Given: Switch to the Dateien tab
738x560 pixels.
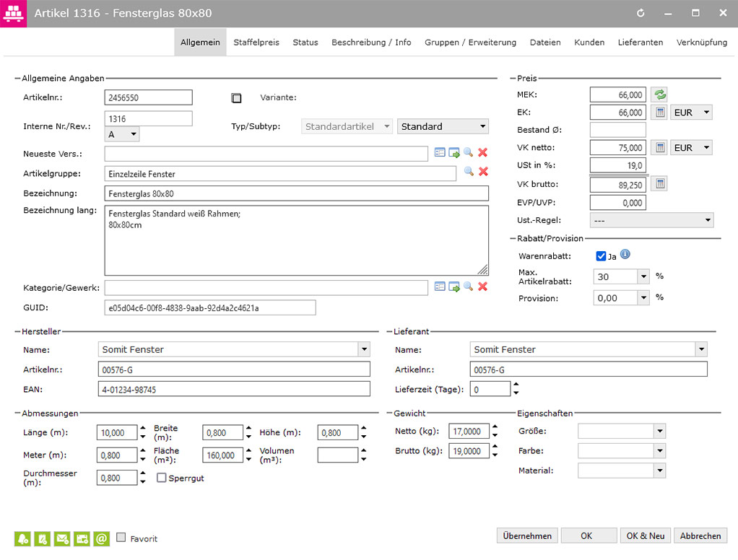Looking at the screenshot, I should (545, 43).
